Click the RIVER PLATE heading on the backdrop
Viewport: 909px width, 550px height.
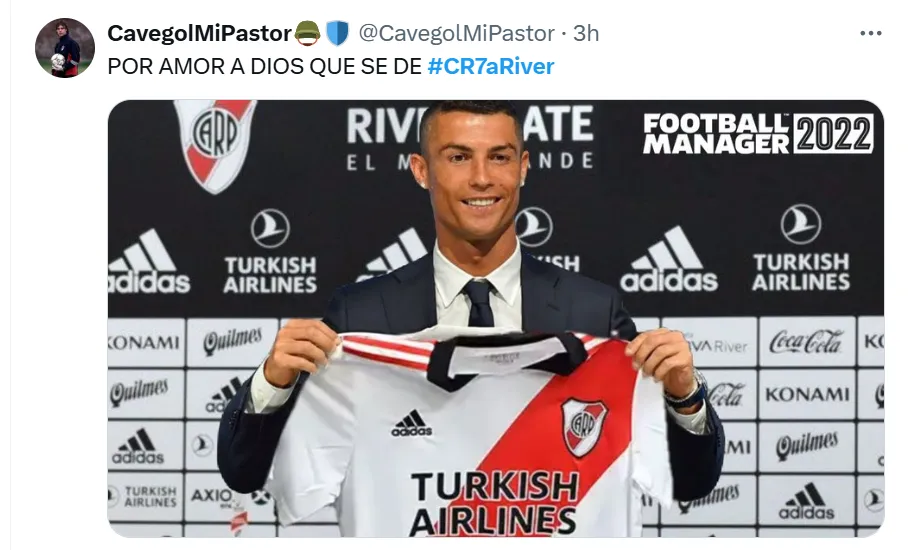tap(470, 125)
